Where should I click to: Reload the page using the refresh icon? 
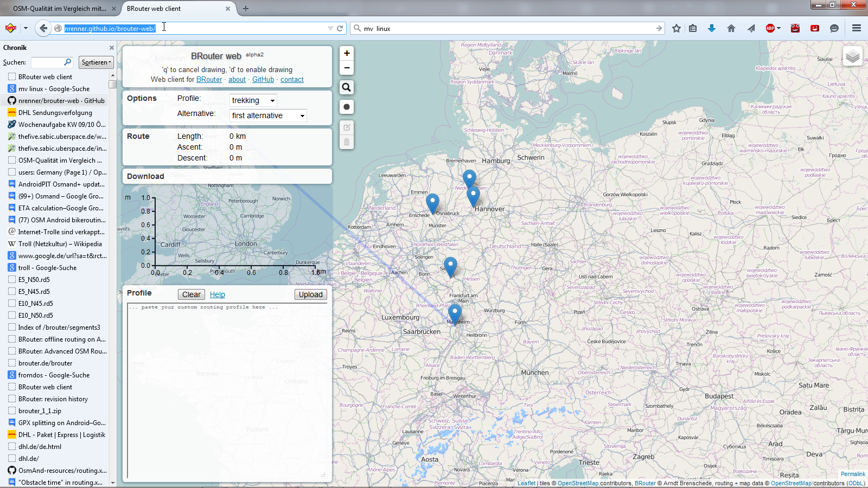pyautogui.click(x=340, y=28)
